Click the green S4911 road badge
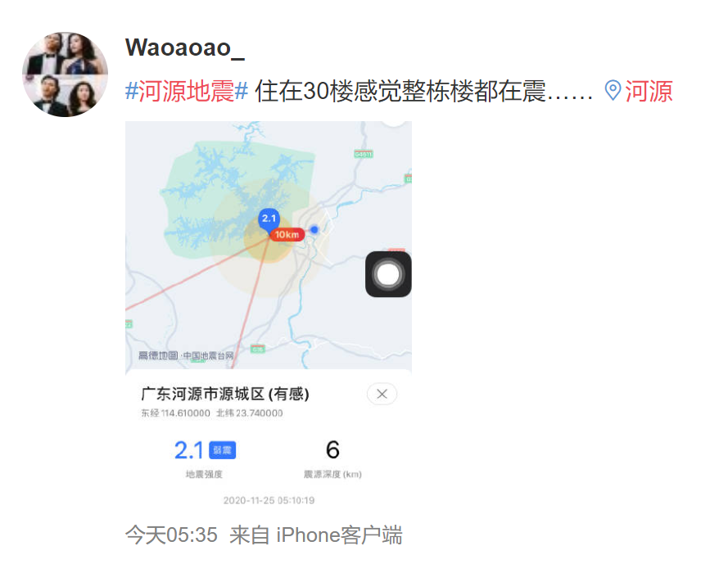This screenshot has height=582, width=728. [x=363, y=154]
